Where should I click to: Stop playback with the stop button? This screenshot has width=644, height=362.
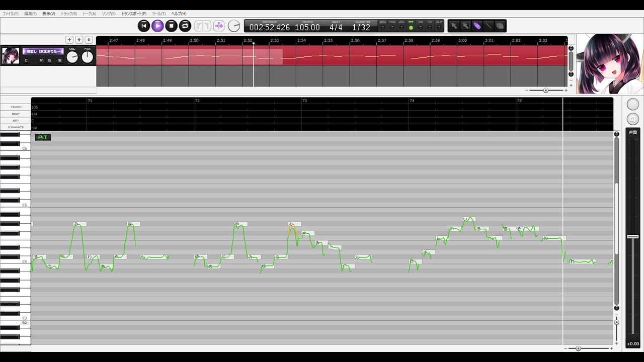171,26
